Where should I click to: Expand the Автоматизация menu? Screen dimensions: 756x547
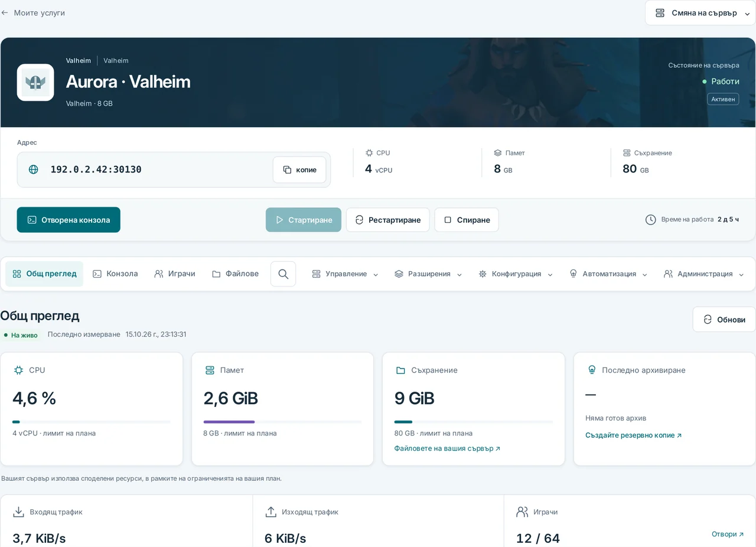point(608,274)
